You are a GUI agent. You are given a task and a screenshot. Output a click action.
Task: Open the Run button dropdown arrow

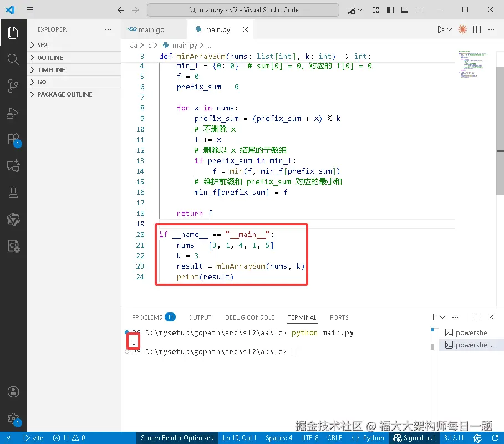[x=450, y=29]
